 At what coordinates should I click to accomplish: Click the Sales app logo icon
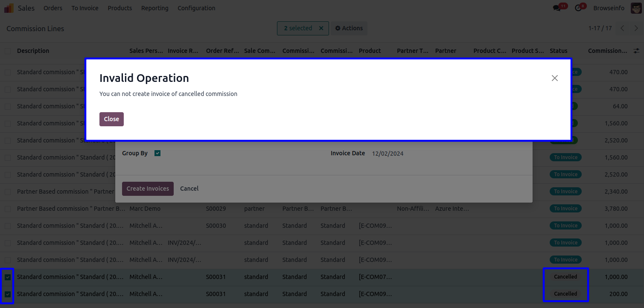(x=9, y=8)
